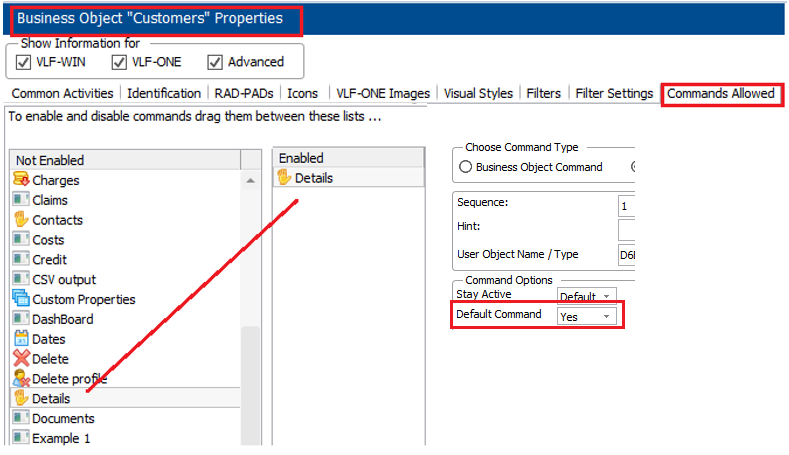Open the Default Command dropdown
Viewport: 789px width, 455px height.
pyautogui.click(x=587, y=316)
